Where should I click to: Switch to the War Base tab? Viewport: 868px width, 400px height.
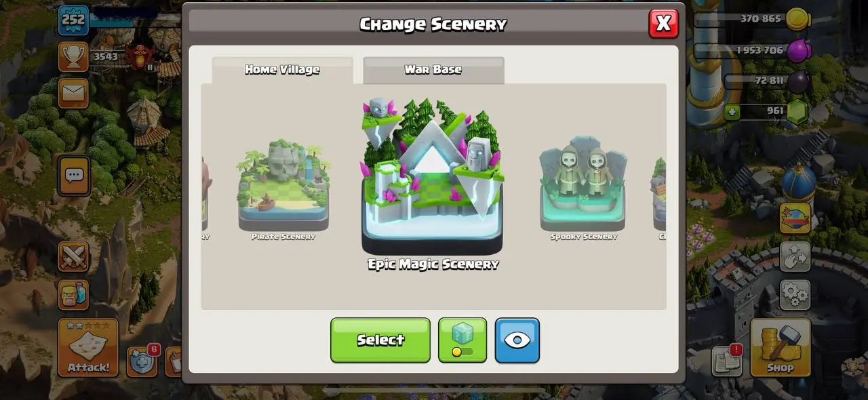[x=433, y=70]
